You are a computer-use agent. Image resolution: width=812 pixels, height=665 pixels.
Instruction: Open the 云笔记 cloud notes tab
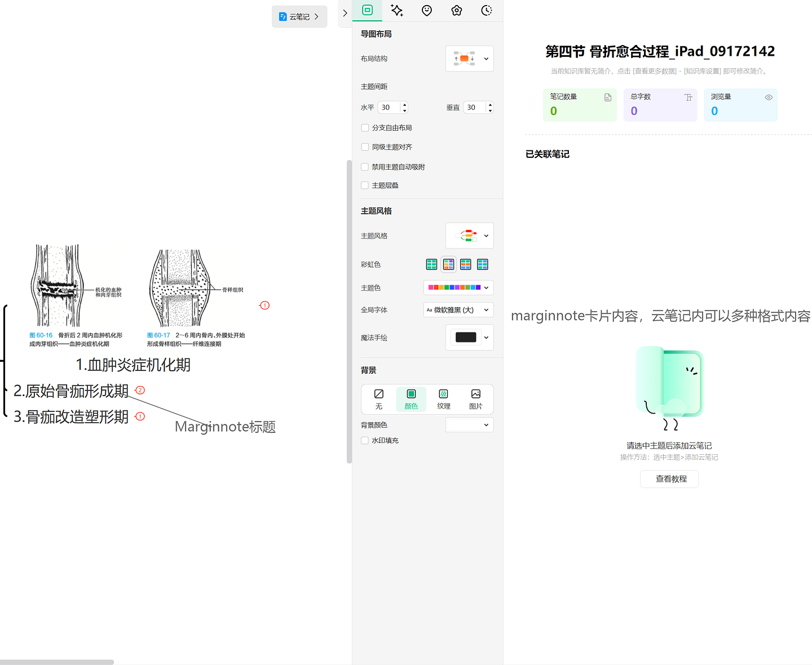coord(299,17)
